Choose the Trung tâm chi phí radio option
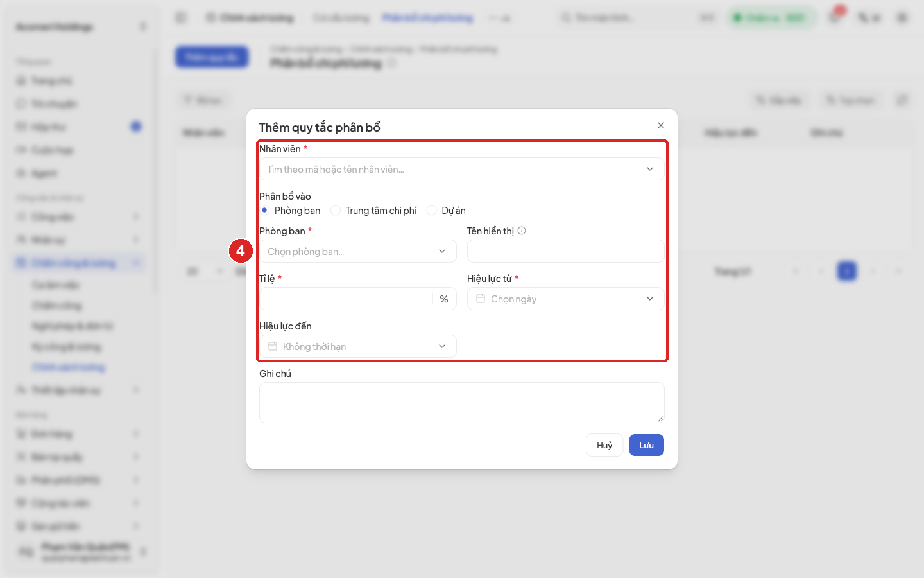 [336, 210]
